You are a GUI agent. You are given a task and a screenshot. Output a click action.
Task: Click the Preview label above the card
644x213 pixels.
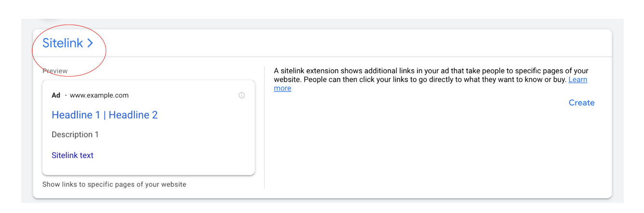pyautogui.click(x=55, y=71)
